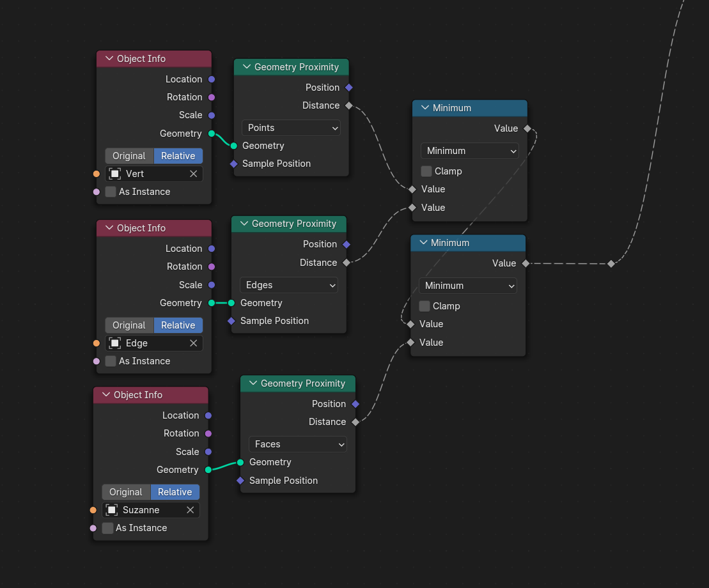709x588 pixels.
Task: Click Rotation output socket on Edge node
Action: [211, 267]
